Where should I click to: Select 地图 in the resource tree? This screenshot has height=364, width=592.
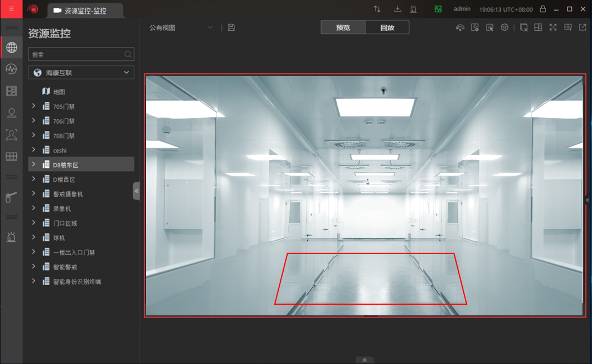click(59, 92)
